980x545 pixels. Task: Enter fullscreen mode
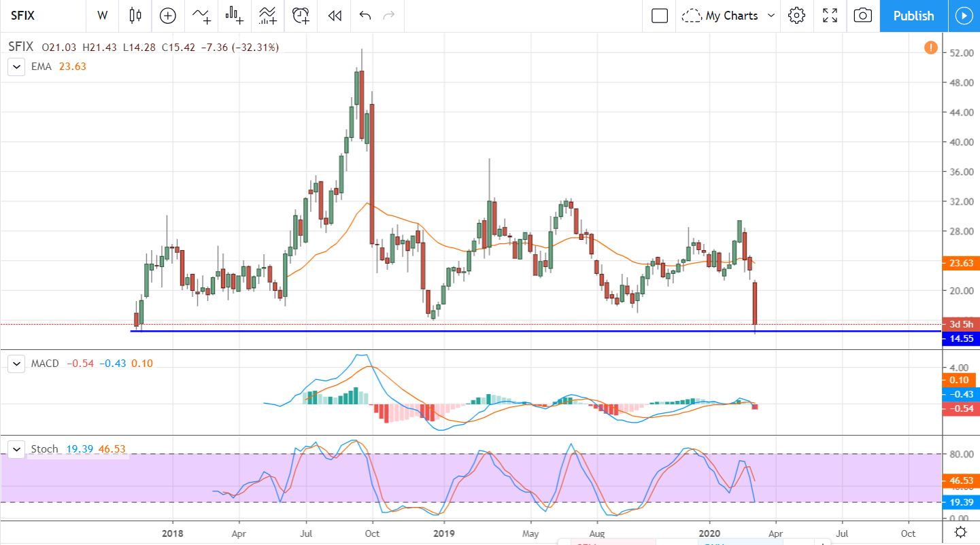(830, 16)
